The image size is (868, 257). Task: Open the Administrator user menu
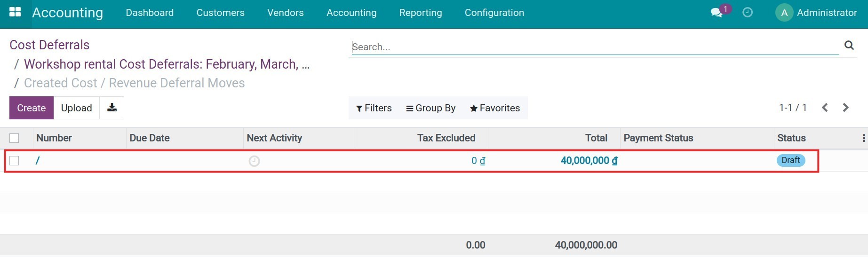click(816, 13)
